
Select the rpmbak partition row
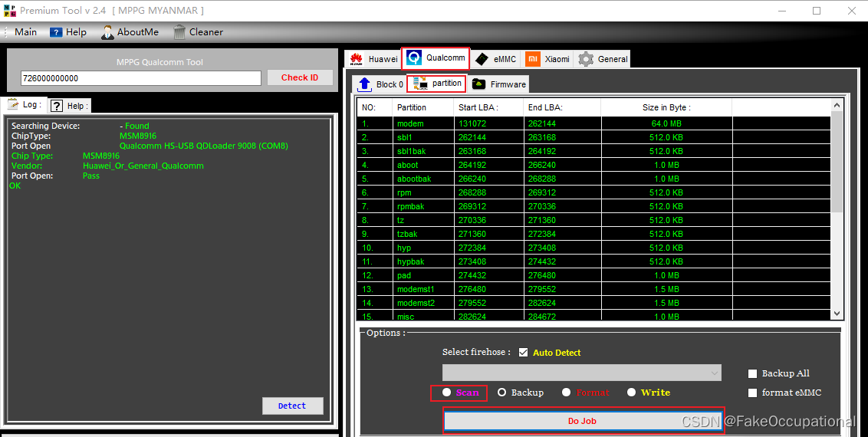593,206
